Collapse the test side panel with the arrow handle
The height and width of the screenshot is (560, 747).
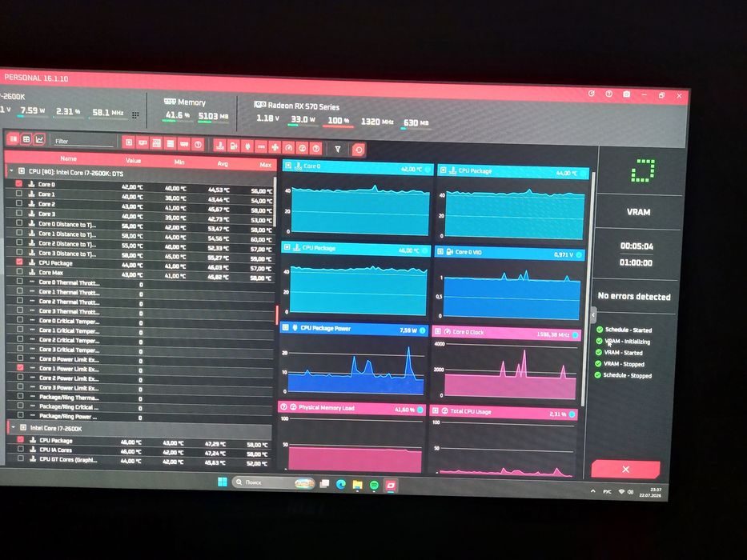[x=593, y=314]
